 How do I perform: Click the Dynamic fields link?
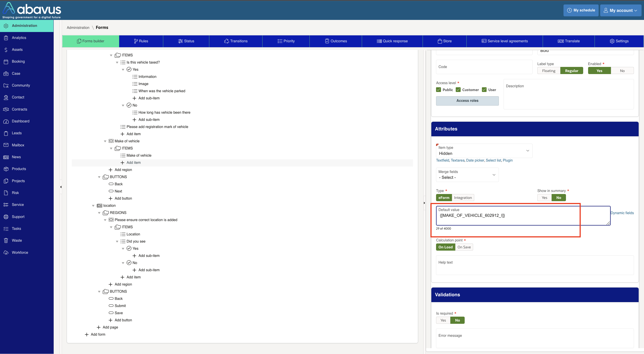pyautogui.click(x=622, y=213)
